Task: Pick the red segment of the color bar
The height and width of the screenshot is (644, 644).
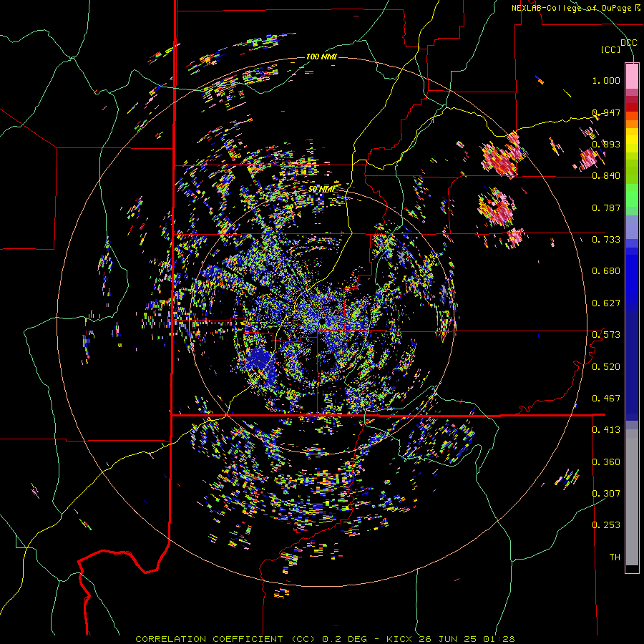Action: pos(632,107)
